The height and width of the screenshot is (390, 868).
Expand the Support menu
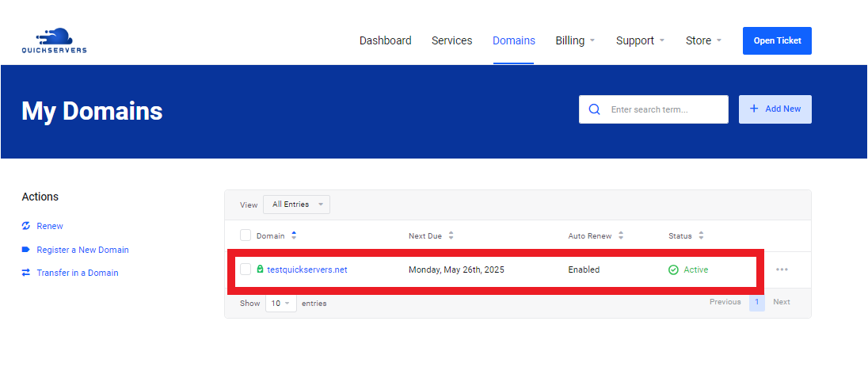click(x=640, y=40)
